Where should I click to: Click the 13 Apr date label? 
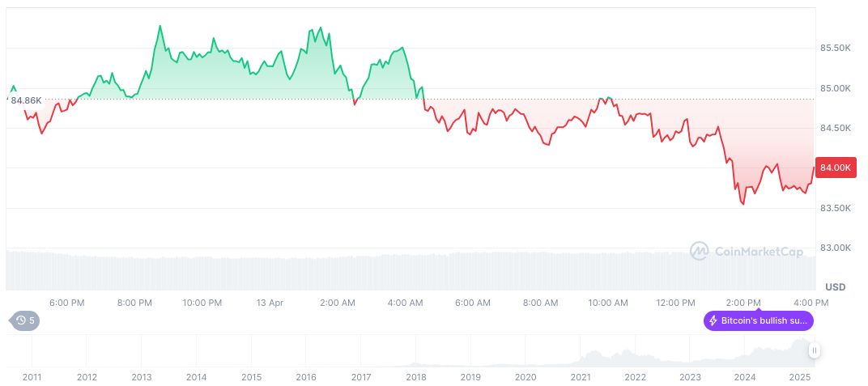(270, 303)
